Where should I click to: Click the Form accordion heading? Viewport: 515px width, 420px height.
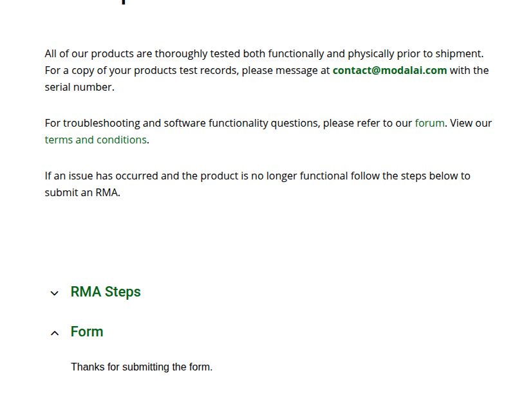87,332
